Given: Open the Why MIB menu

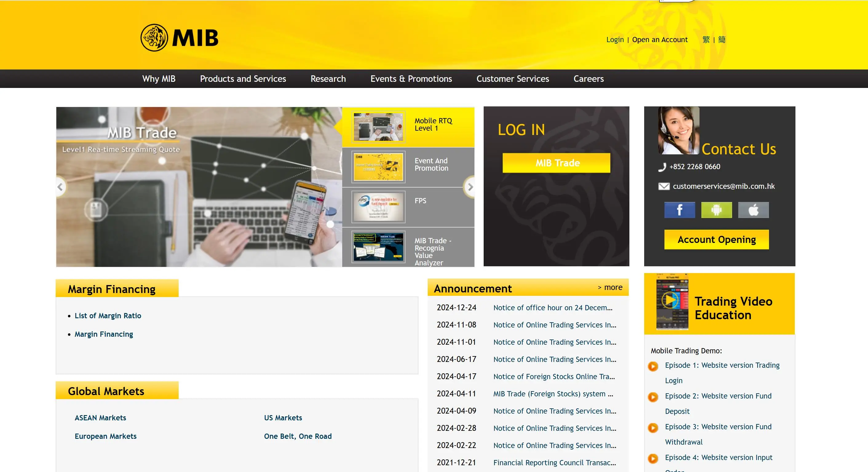Looking at the screenshot, I should pos(159,79).
